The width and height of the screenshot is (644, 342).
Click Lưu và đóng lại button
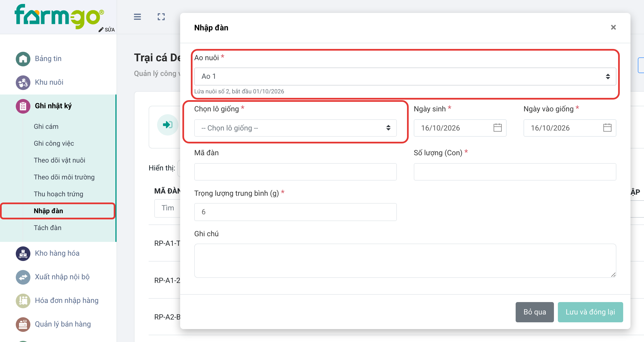click(x=590, y=312)
